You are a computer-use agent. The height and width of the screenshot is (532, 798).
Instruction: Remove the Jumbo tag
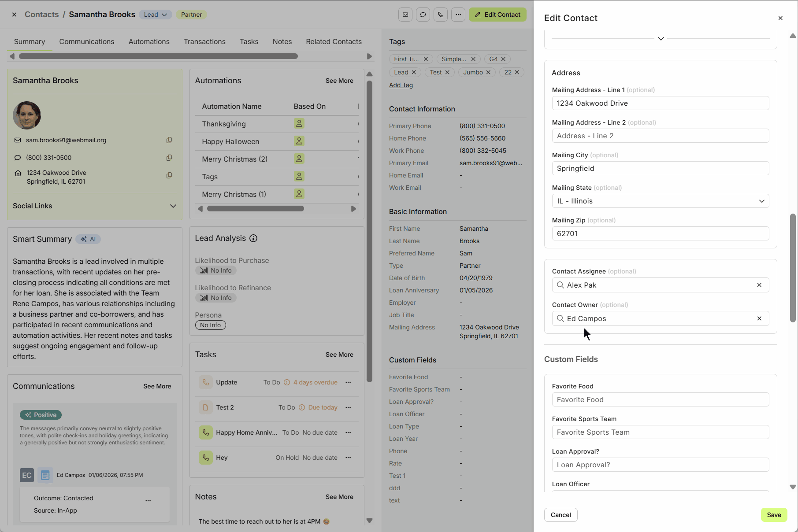coord(488,72)
